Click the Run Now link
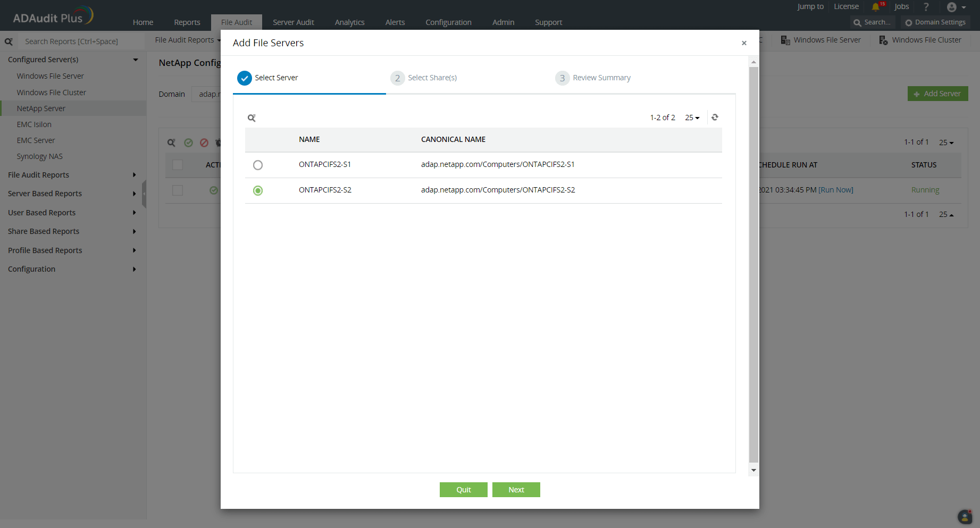 click(836, 190)
